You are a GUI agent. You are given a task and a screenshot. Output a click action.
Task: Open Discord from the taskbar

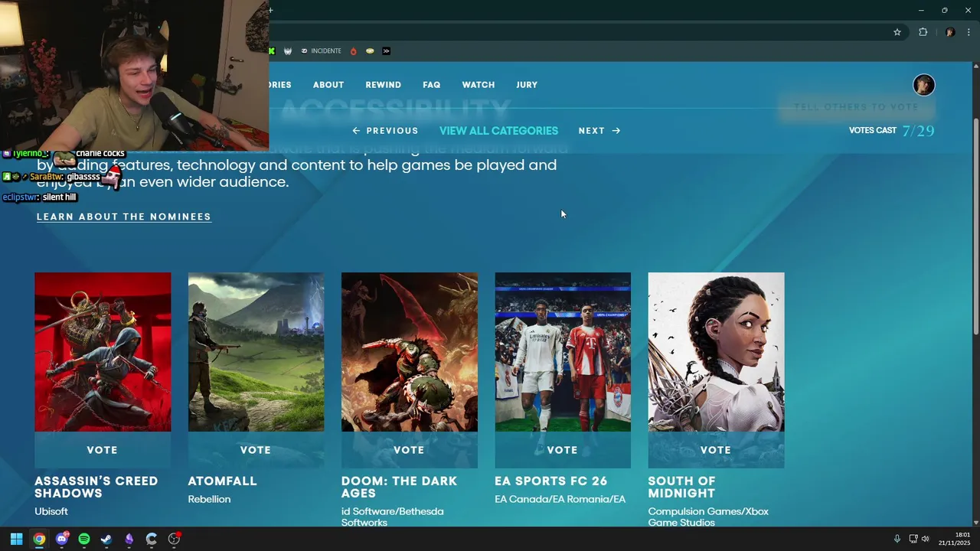(62, 539)
